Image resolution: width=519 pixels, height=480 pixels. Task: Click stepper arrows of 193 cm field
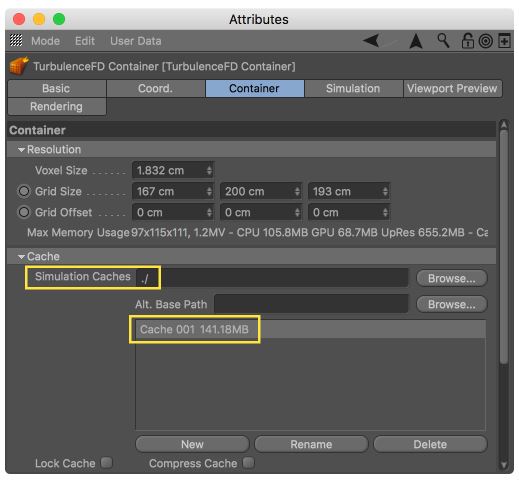click(x=385, y=192)
